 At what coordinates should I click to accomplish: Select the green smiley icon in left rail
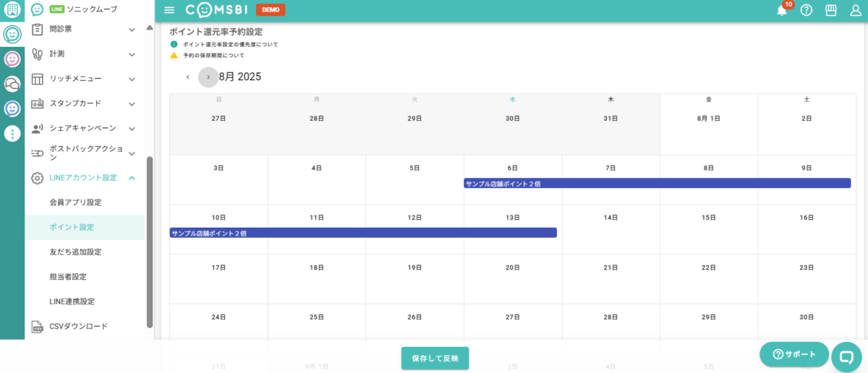[x=12, y=34]
